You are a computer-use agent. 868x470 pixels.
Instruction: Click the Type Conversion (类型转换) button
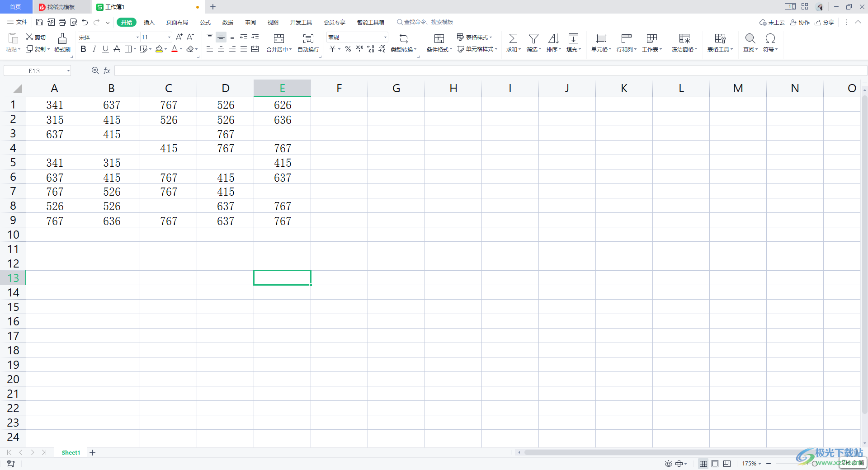(404, 43)
